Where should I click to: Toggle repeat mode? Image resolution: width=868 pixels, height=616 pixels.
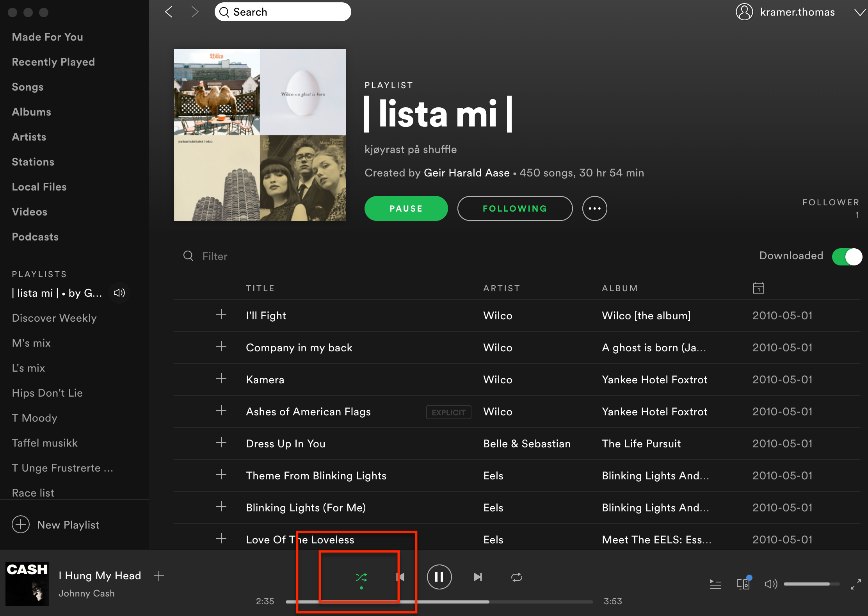pos(516,577)
